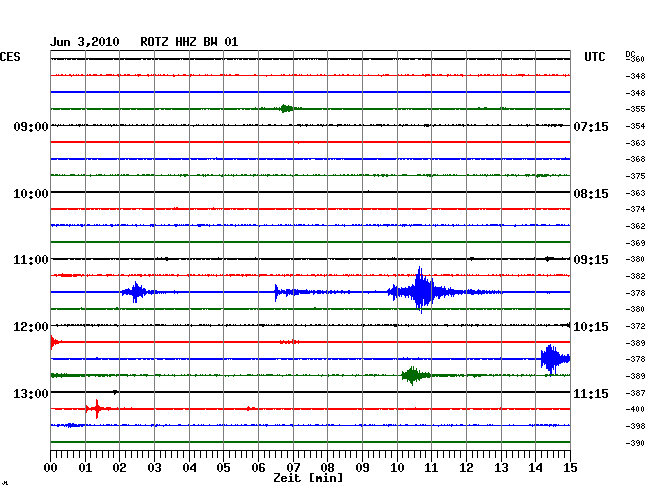Click the 09:15 UTC time label
This screenshot has height=494, width=650.
591,260
